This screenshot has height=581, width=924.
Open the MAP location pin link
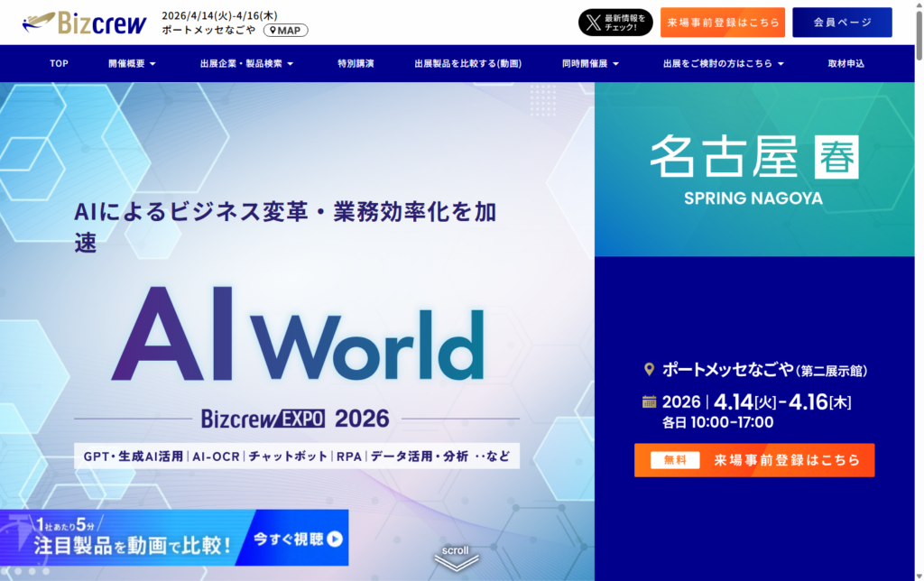click(286, 30)
